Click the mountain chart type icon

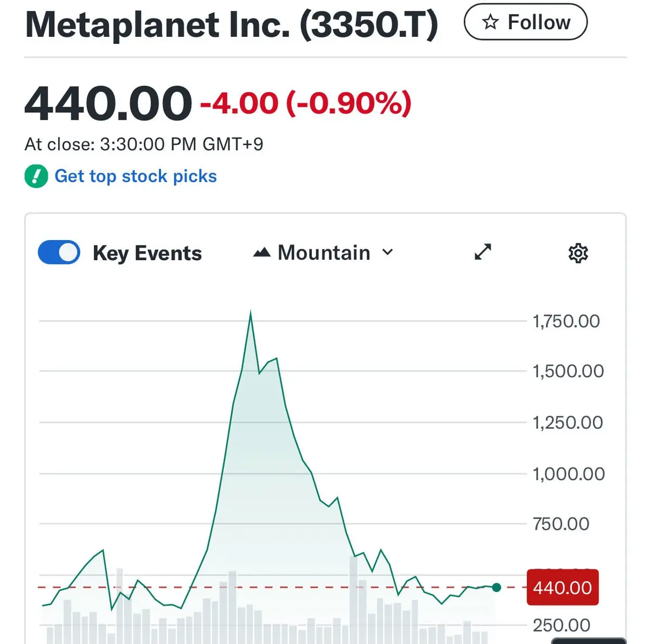coord(262,253)
